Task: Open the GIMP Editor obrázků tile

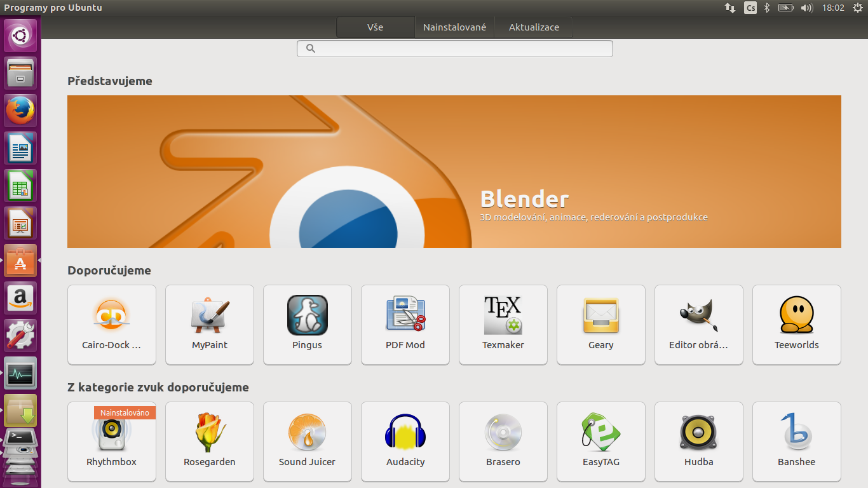Action: [699, 325]
